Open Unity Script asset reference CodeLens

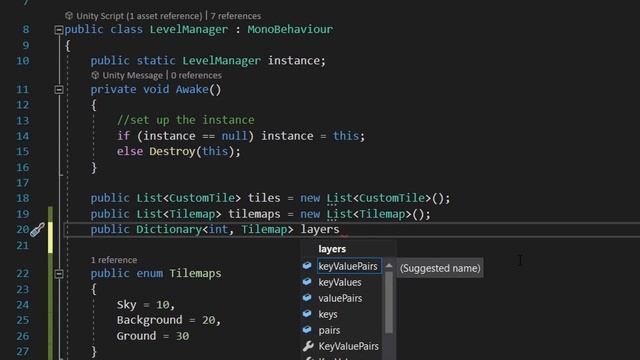click(x=139, y=16)
